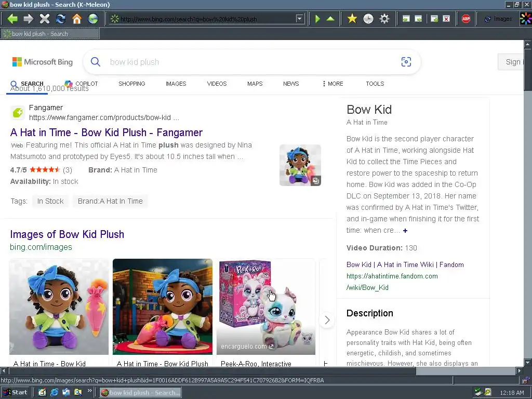
Task: Click the green Up arrow in toolbar
Action: (330, 19)
